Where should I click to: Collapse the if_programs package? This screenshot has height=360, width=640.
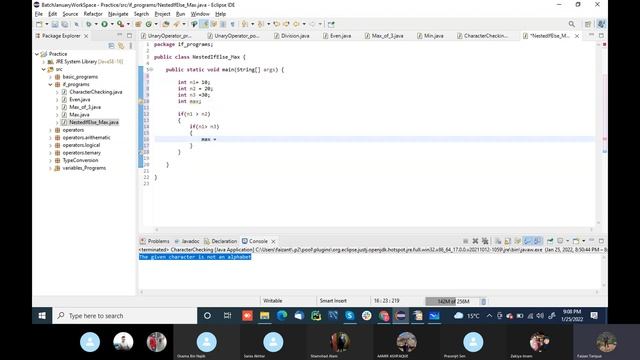pos(50,84)
